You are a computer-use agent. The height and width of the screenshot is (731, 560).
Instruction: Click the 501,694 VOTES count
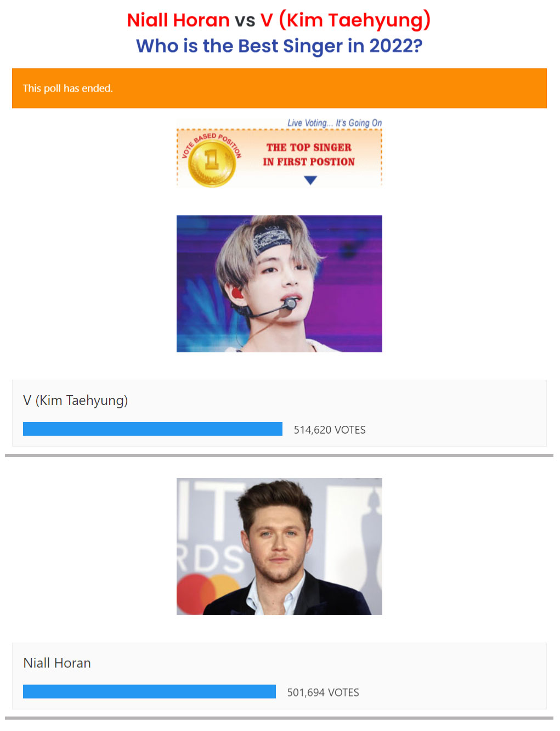[323, 693]
